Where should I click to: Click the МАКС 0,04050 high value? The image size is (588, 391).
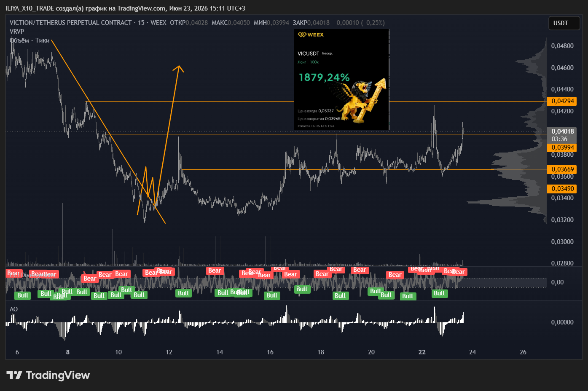tap(231, 23)
